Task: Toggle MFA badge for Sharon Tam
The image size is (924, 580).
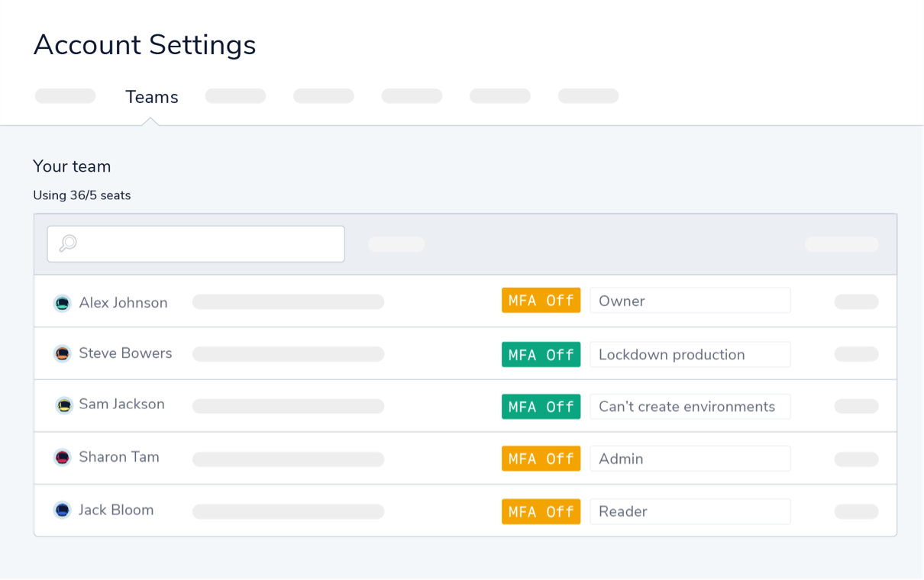Action: (x=541, y=458)
